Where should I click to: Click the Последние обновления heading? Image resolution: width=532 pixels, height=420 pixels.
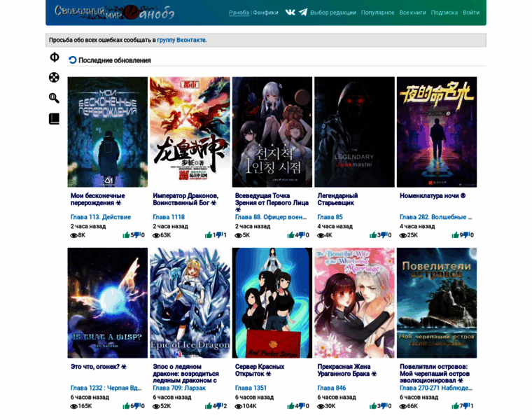tap(115, 60)
